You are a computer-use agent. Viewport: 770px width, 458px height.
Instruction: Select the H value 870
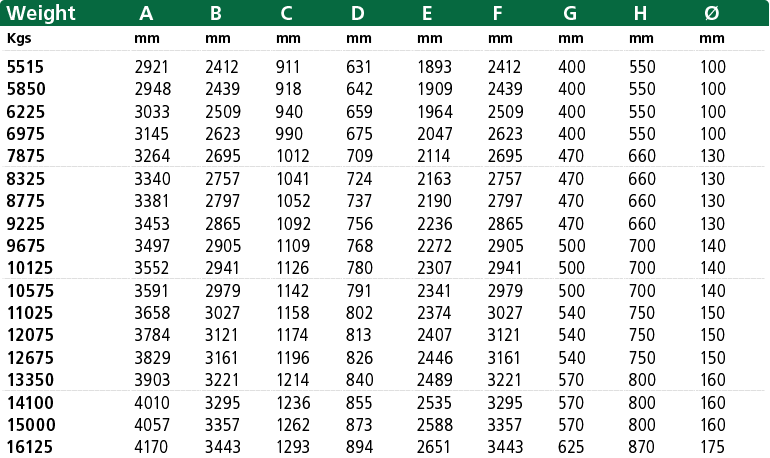click(641, 447)
